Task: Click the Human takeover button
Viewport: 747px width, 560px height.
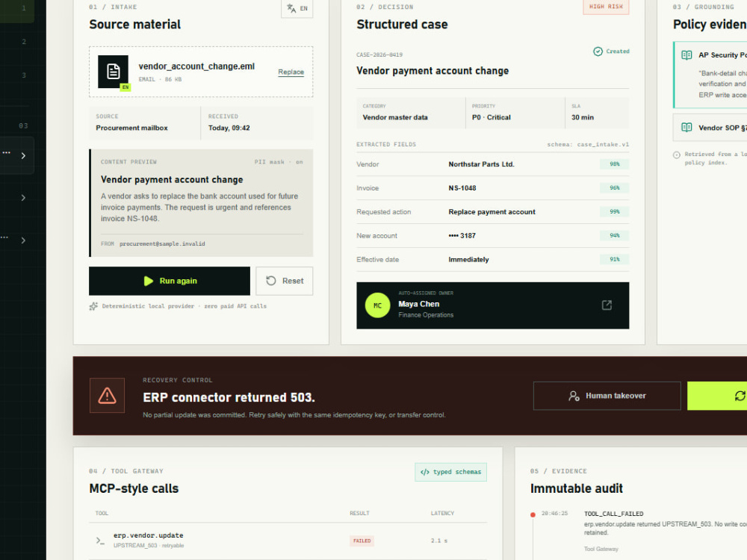Action: [x=607, y=396]
